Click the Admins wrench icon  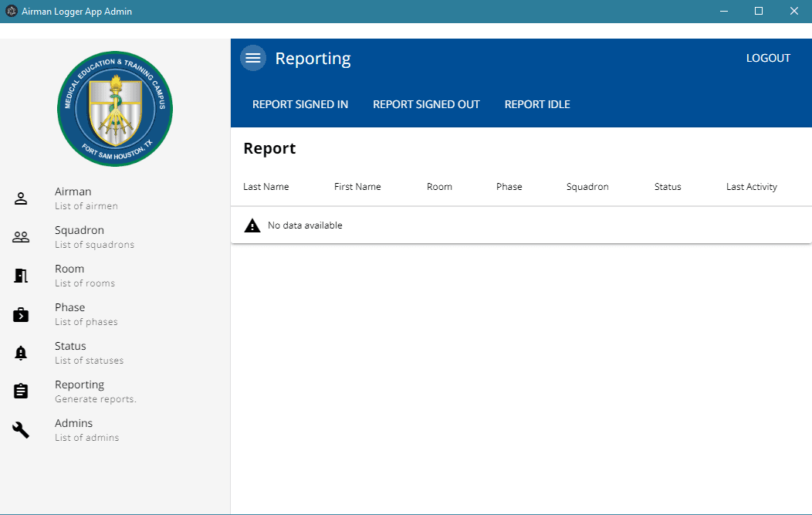pos(21,430)
